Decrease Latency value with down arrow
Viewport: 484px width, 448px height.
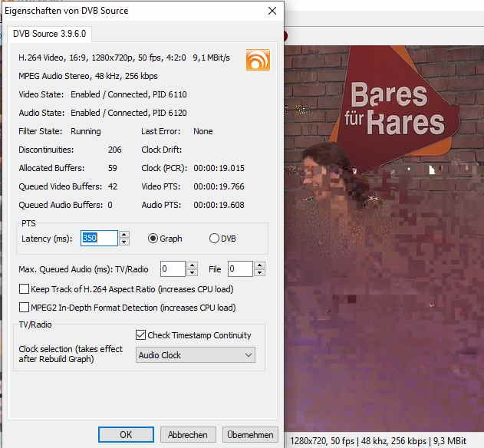point(124,242)
